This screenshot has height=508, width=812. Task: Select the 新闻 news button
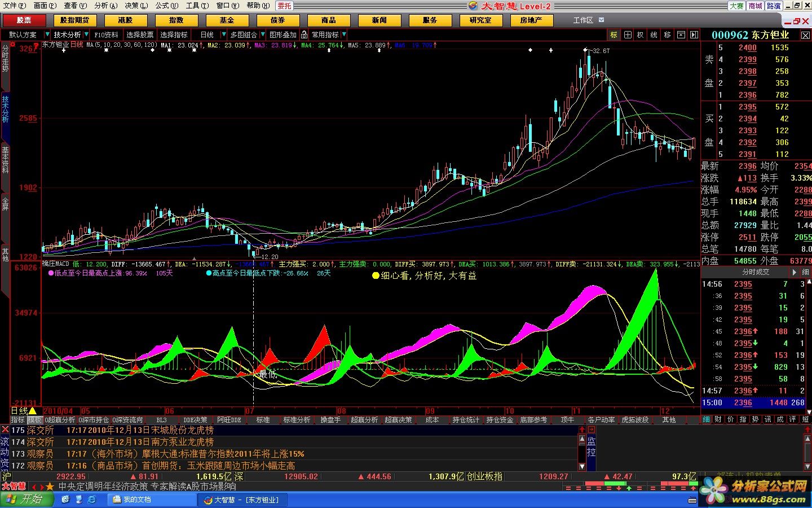[x=379, y=20]
